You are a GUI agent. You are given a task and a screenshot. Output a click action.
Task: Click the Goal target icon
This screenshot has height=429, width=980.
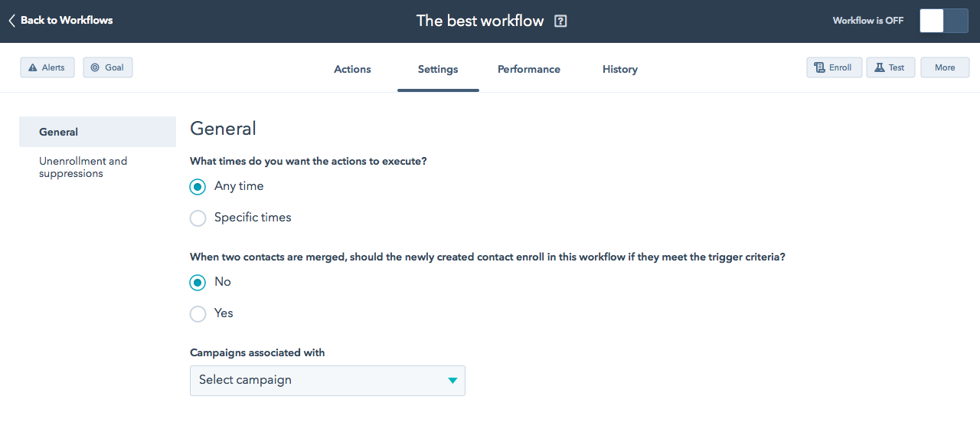[95, 67]
